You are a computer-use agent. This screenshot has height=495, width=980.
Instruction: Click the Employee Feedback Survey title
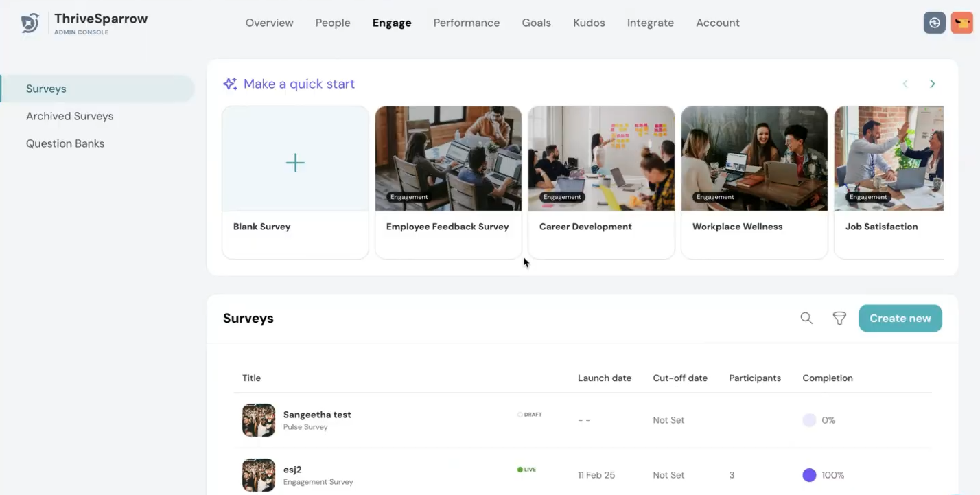(447, 227)
